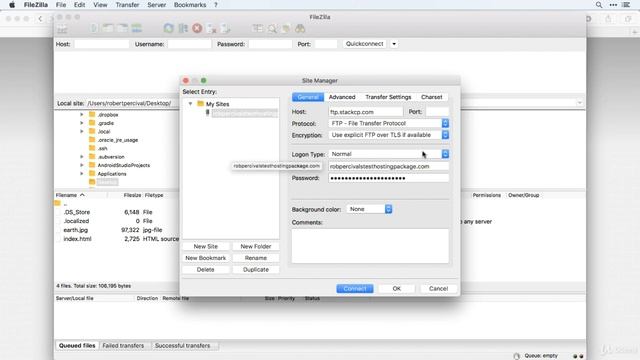The height and width of the screenshot is (360, 640).
Task: Show the Failed transfers tab
Action: click(123, 346)
